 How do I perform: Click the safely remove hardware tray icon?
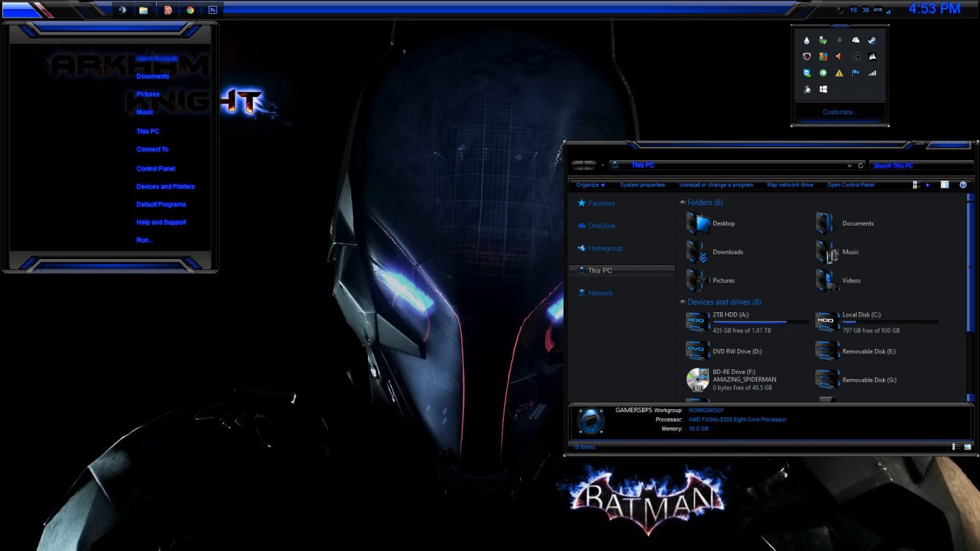823,40
